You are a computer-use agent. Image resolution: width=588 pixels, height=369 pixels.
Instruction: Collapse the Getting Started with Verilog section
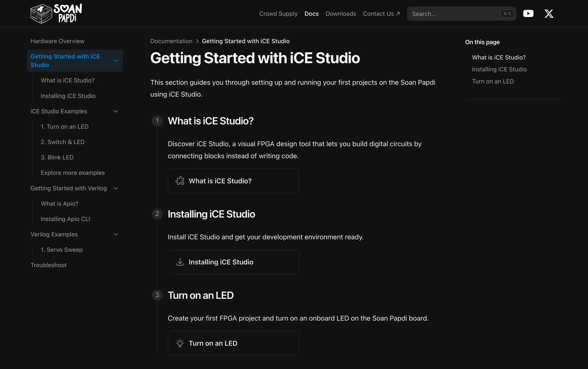pyautogui.click(x=116, y=188)
